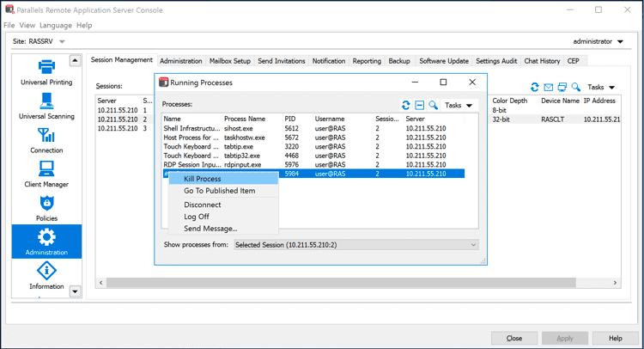Click the Device Name column header

click(x=560, y=101)
